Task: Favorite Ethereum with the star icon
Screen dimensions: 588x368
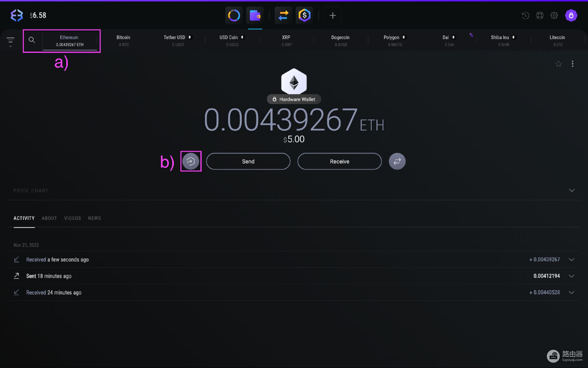Action: (558, 64)
